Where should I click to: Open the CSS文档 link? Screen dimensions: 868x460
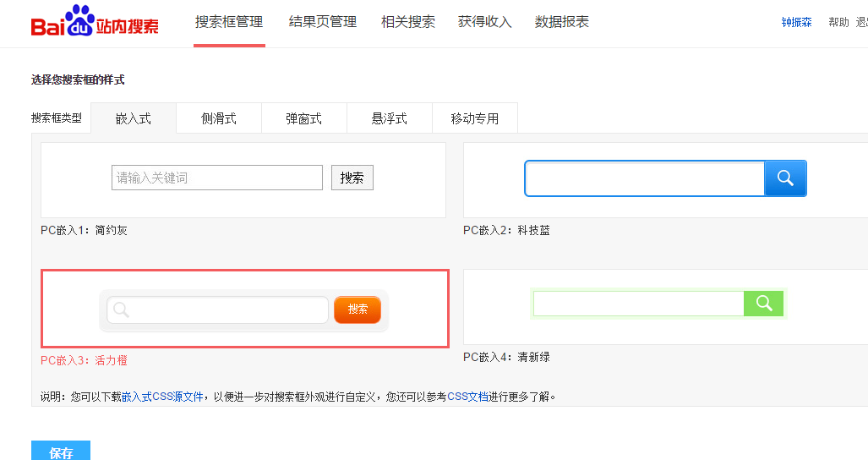(x=467, y=397)
